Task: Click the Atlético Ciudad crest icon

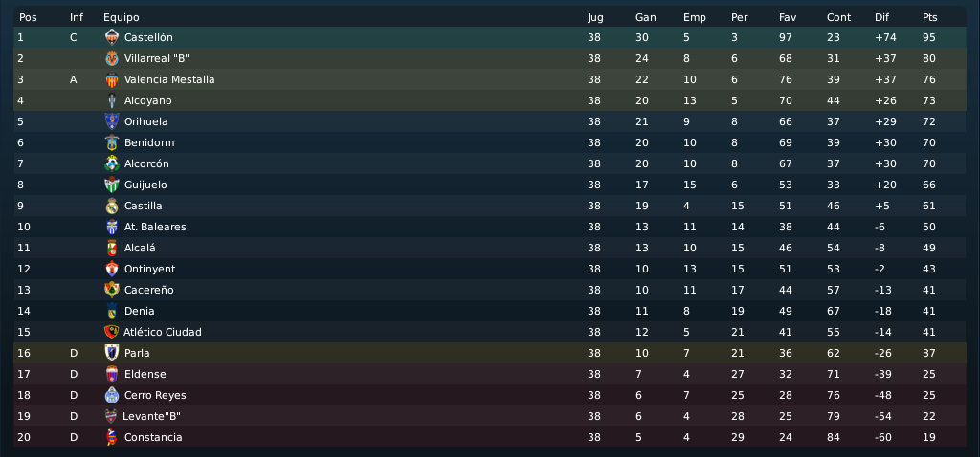Action: [x=111, y=332]
